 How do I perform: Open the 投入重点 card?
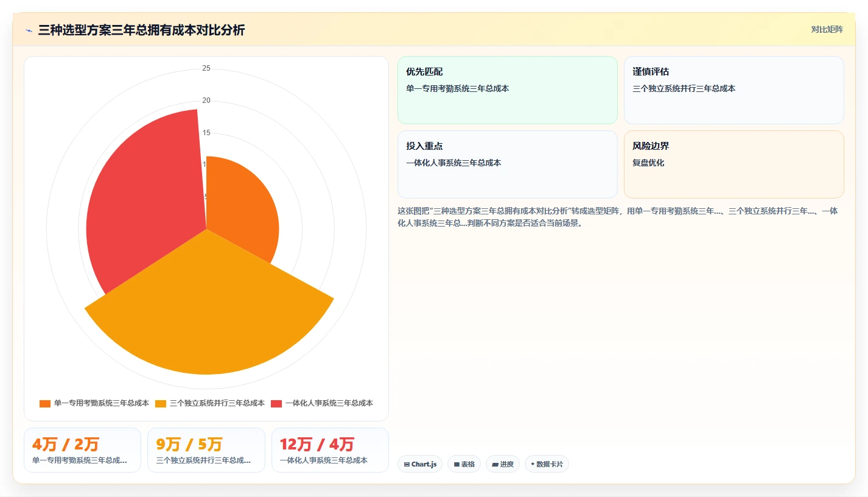click(x=508, y=164)
